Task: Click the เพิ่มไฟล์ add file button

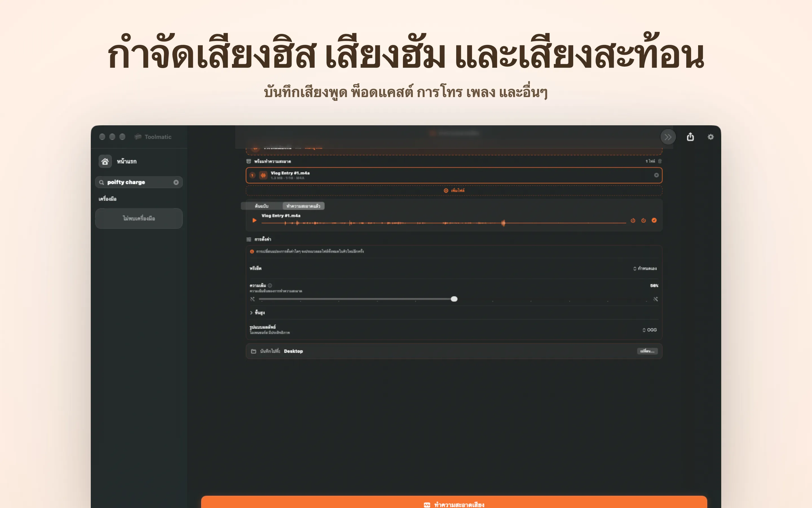Action: tap(454, 190)
